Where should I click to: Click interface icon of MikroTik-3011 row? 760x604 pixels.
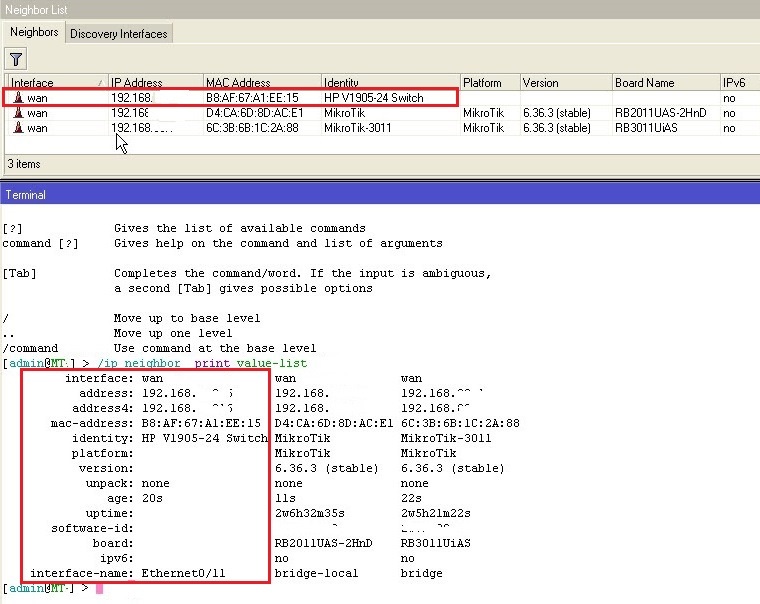pyautogui.click(x=18, y=127)
